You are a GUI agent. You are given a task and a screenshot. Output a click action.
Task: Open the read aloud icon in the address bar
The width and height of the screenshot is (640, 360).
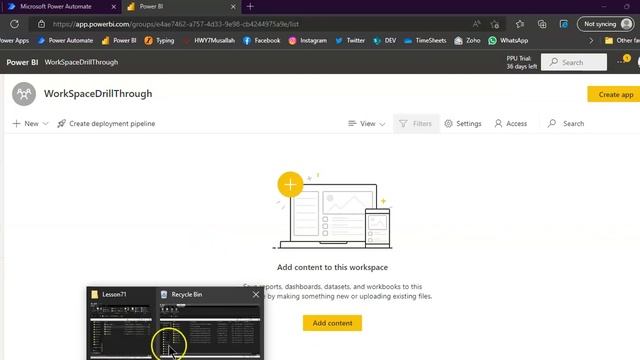point(476,24)
